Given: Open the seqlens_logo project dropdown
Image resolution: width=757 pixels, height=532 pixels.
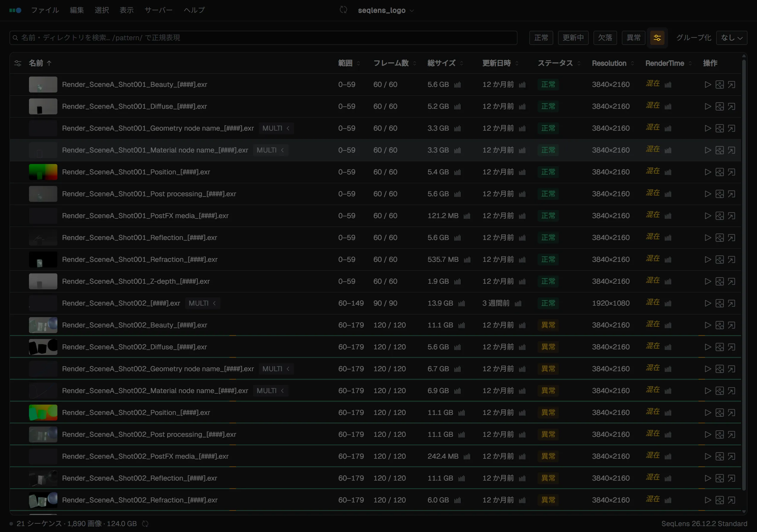Looking at the screenshot, I should (x=386, y=10).
